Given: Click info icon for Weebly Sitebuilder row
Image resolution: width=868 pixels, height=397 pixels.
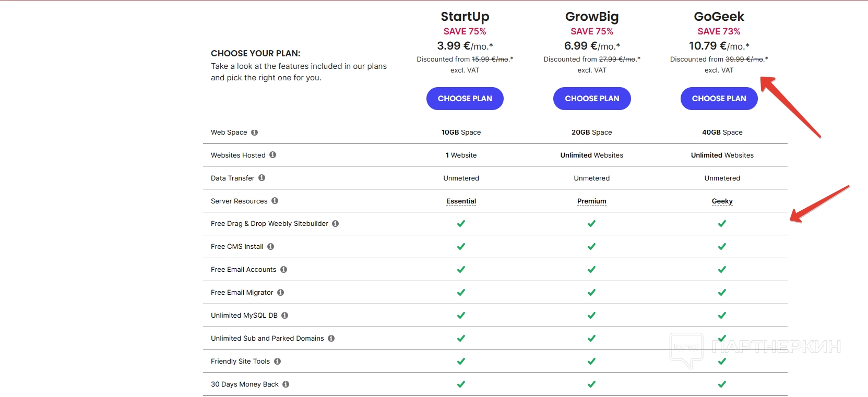Looking at the screenshot, I should (x=336, y=224).
